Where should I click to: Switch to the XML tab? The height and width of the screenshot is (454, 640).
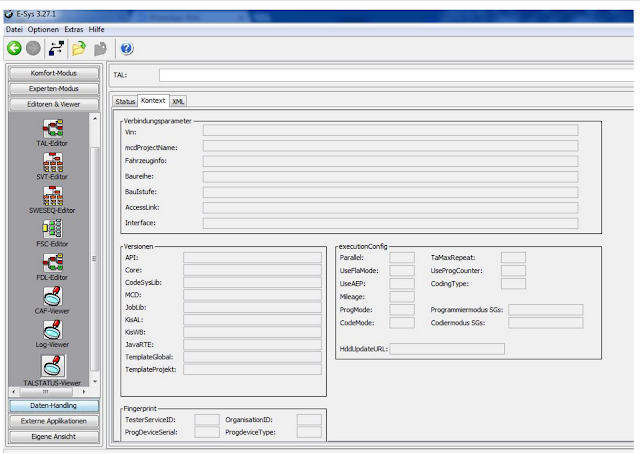point(178,102)
